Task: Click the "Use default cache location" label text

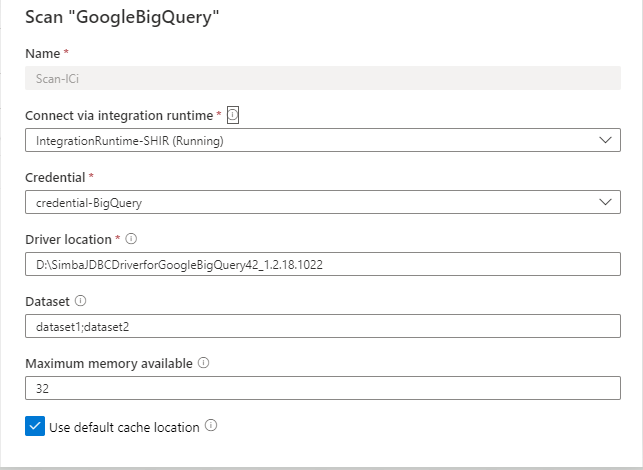Action: click(x=124, y=427)
